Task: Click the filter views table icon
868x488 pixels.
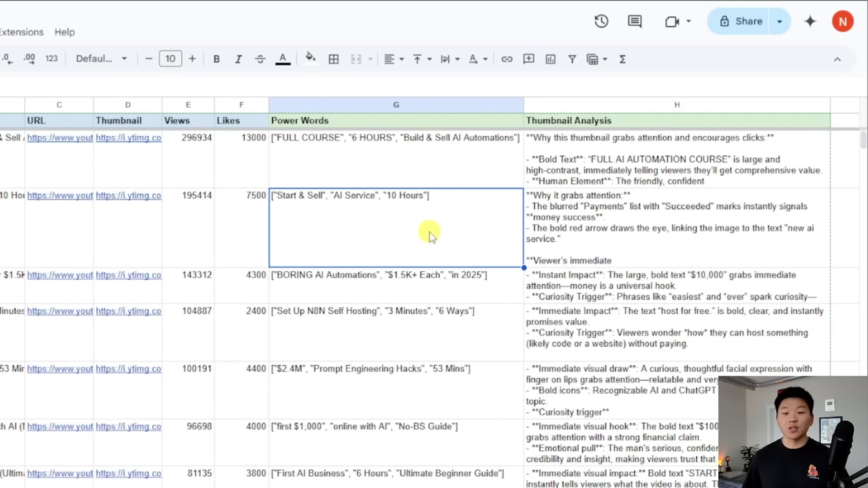Action: [x=592, y=59]
